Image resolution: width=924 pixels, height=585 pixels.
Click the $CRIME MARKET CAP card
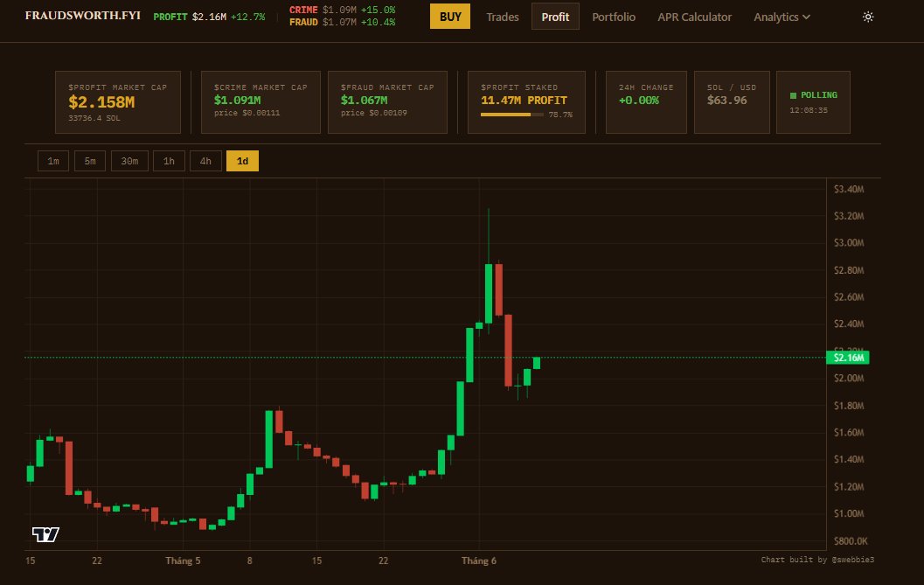click(261, 102)
